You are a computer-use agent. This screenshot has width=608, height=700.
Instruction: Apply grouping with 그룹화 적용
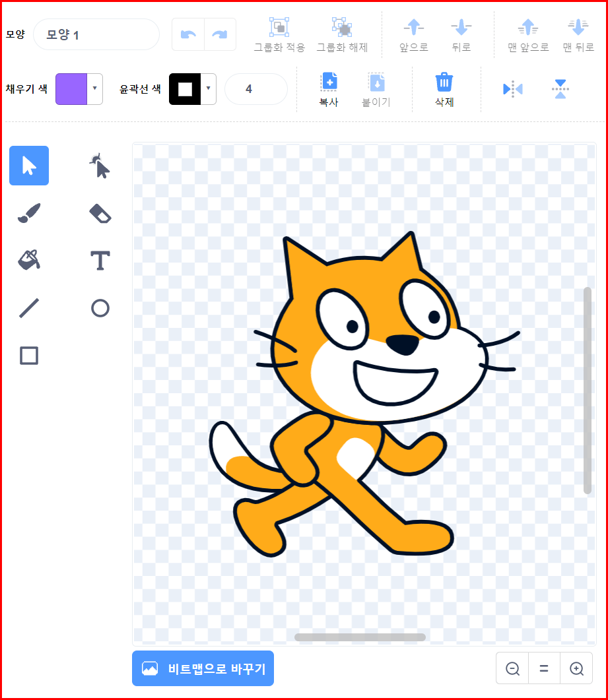click(279, 35)
